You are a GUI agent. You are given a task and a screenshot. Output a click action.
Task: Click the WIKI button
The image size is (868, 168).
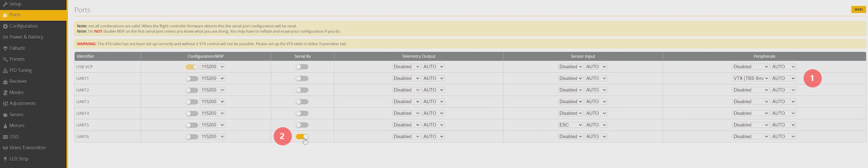[x=858, y=9]
